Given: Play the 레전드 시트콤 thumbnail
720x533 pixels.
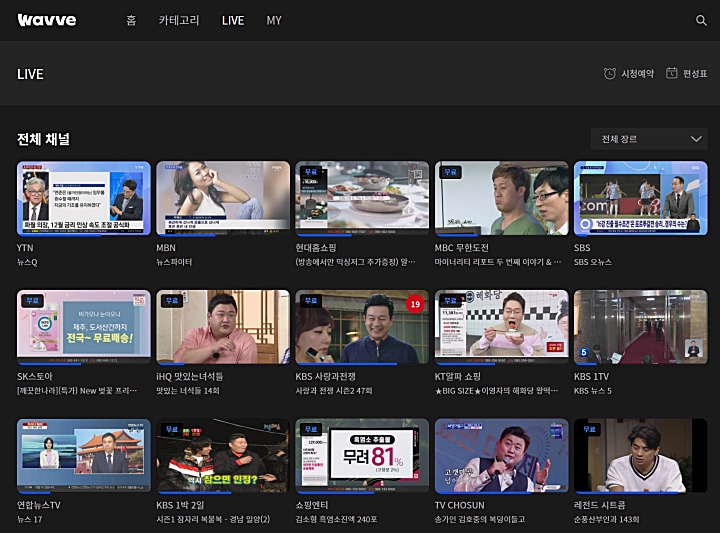Looking at the screenshot, I should click(x=641, y=456).
